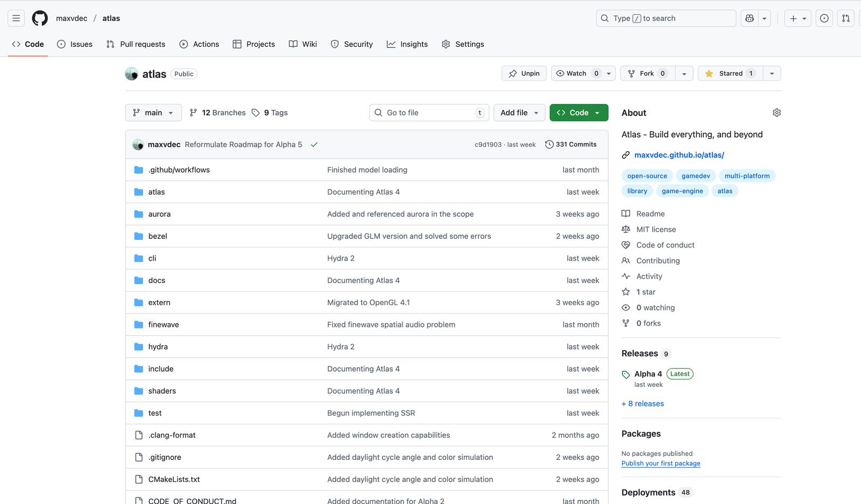The image size is (861, 504).
Task: Click the green commit status checkmark
Action: (314, 145)
